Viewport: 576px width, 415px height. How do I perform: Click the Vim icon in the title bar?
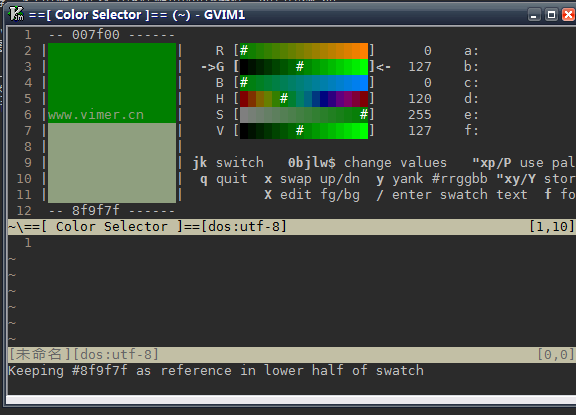click(16, 14)
